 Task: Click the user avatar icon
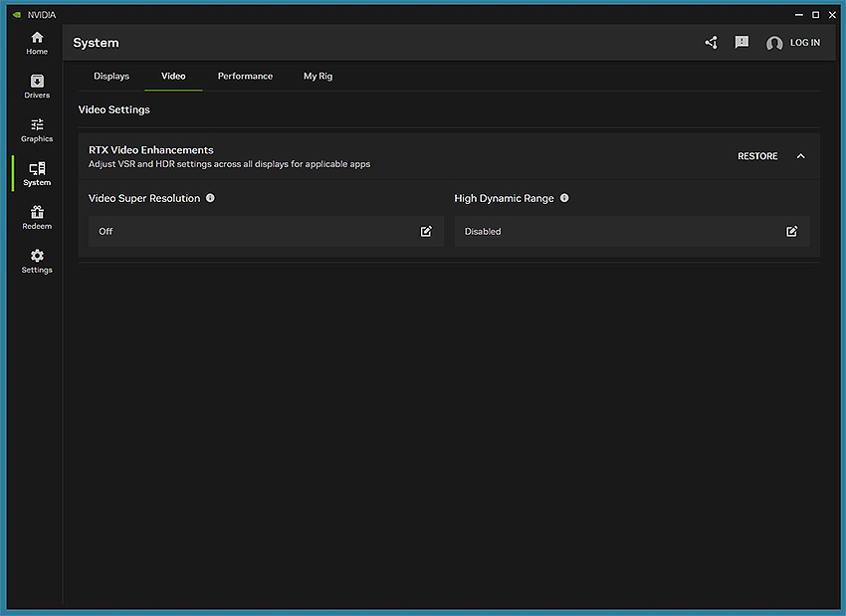pyautogui.click(x=774, y=43)
